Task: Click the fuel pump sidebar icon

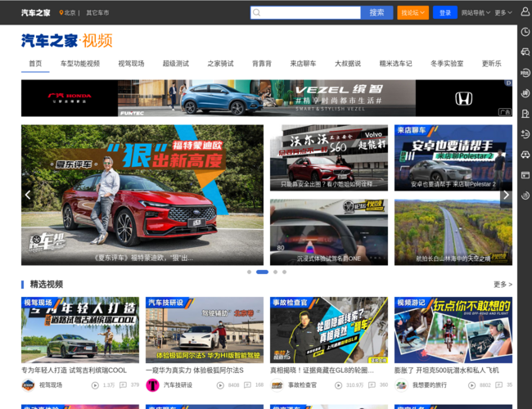Action: tap(525, 114)
